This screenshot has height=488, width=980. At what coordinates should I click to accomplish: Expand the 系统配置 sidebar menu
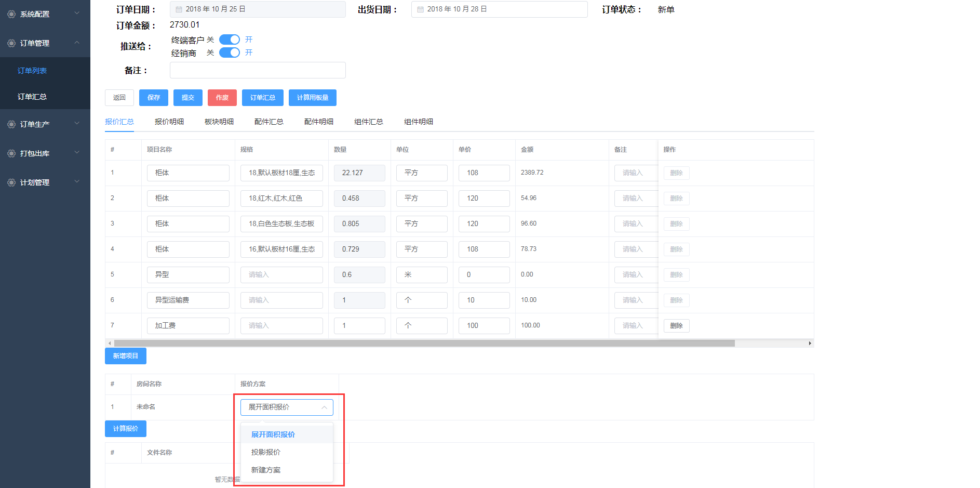tap(77, 14)
